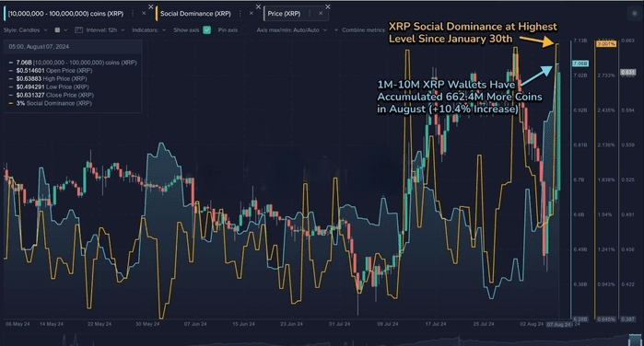Remove the small x on the coins (XRP) metric
This screenshot has height=346, width=644.
[x=144, y=14]
